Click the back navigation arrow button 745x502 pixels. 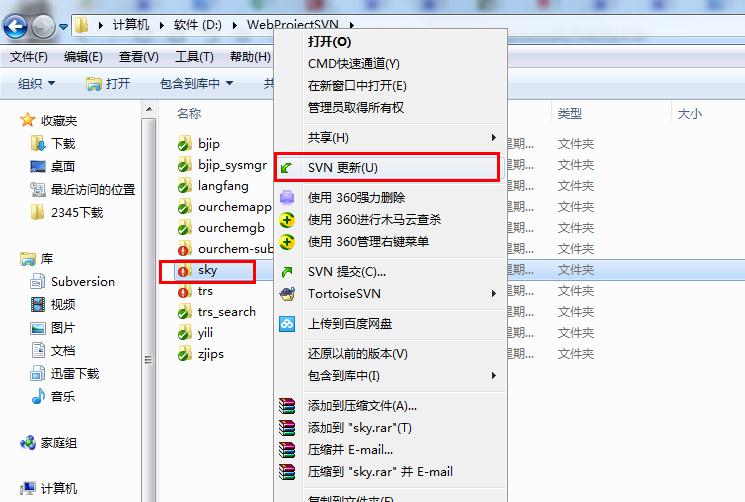point(15,26)
